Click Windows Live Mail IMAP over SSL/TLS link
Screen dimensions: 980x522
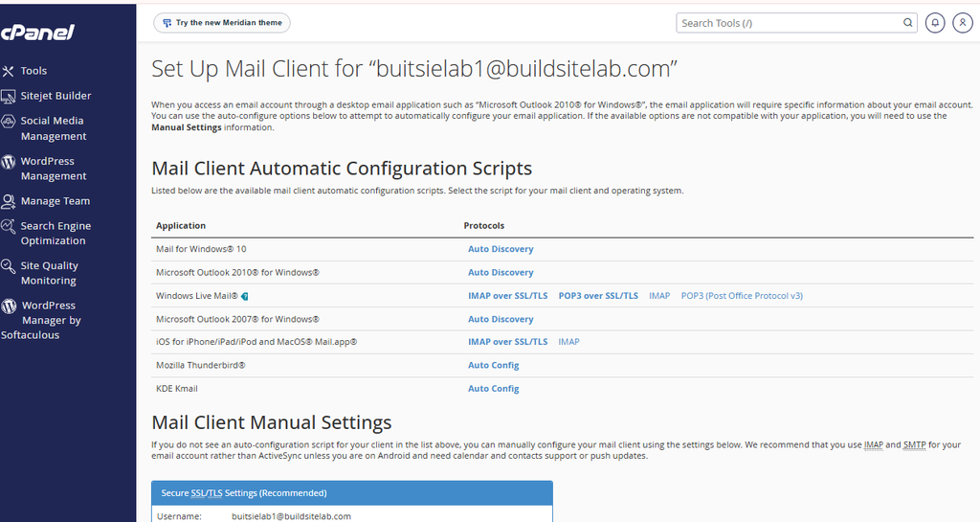(x=507, y=296)
